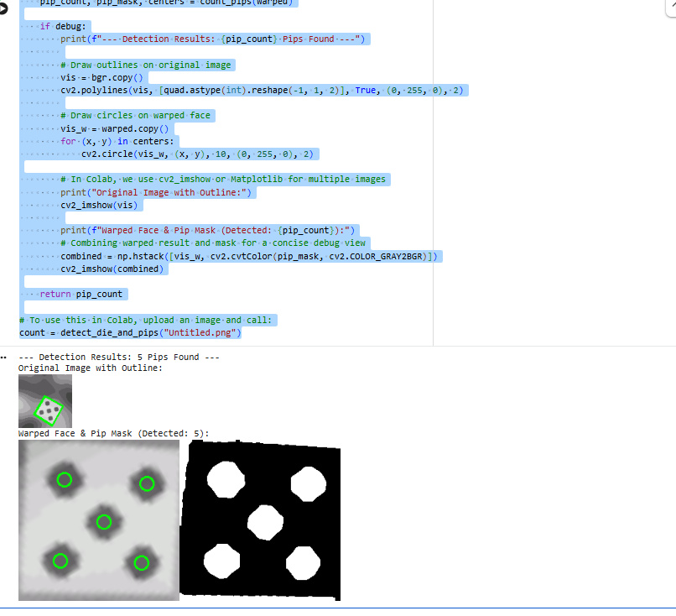Click the 'cv2_imshow(combined)' line
Screen dimensions: 676x616
(x=112, y=269)
